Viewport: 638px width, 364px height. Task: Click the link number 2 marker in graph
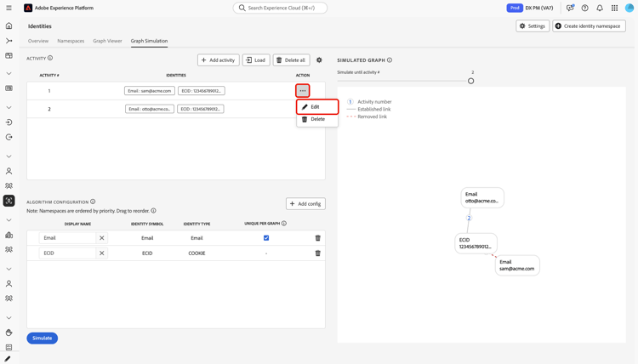tap(469, 219)
